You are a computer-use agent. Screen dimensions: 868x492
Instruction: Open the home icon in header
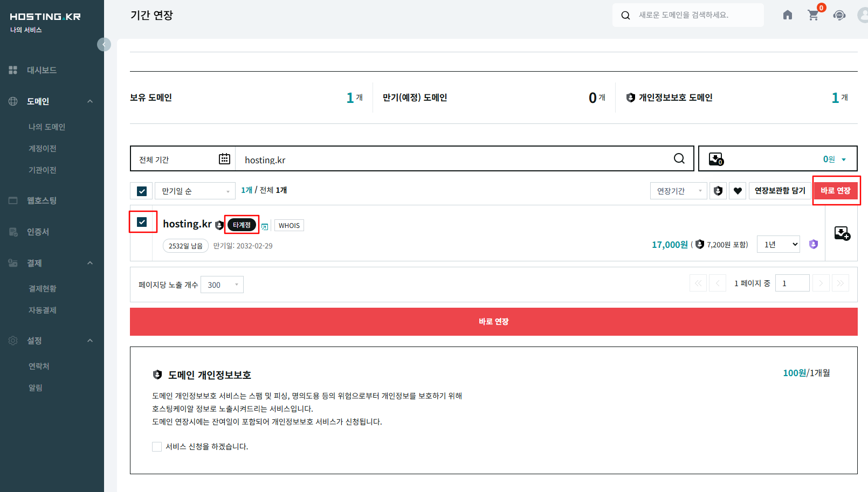[x=788, y=15]
